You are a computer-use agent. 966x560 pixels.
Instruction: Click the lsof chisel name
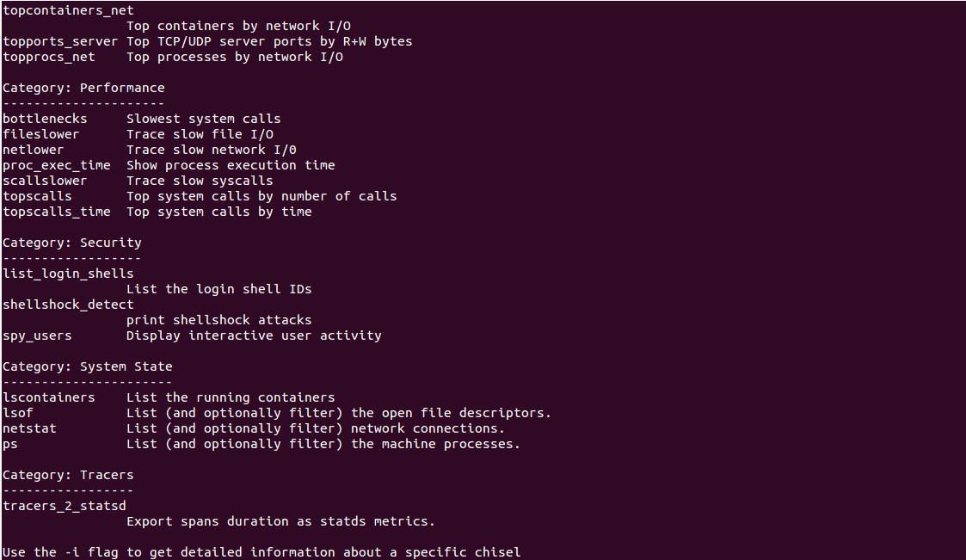[18, 413]
